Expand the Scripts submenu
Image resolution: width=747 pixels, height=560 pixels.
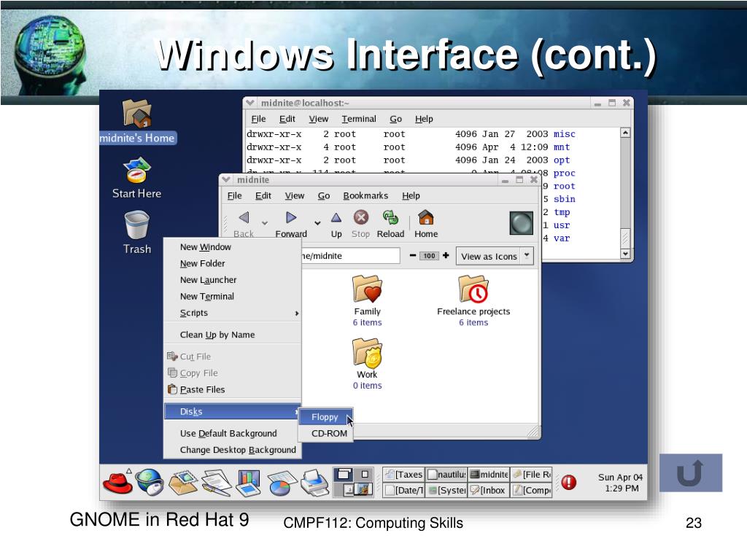coord(233,313)
